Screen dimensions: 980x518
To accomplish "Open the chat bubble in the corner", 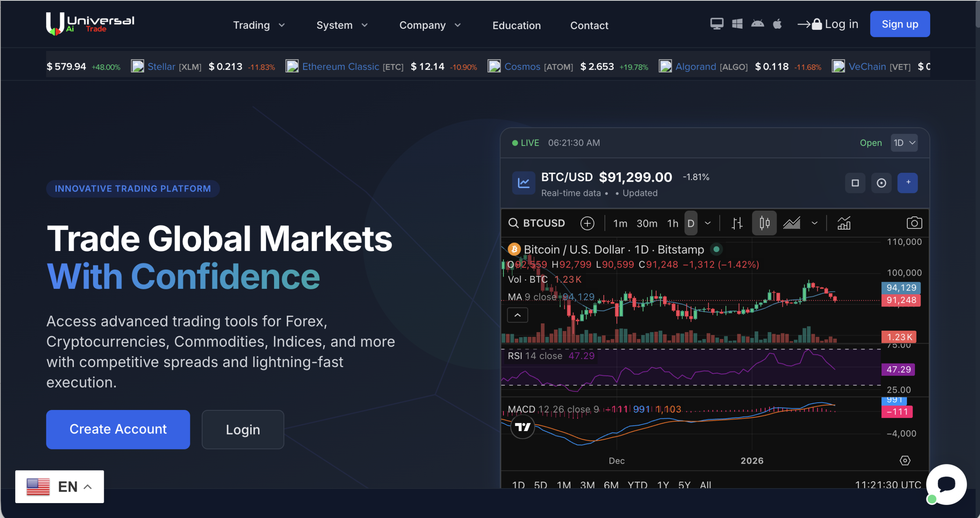I will point(946,484).
